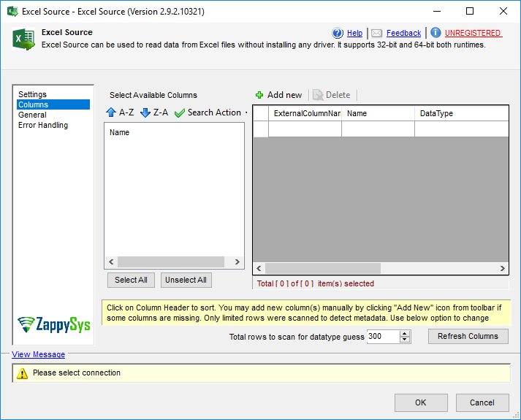Sort available columns A-Z

[x=120, y=112]
